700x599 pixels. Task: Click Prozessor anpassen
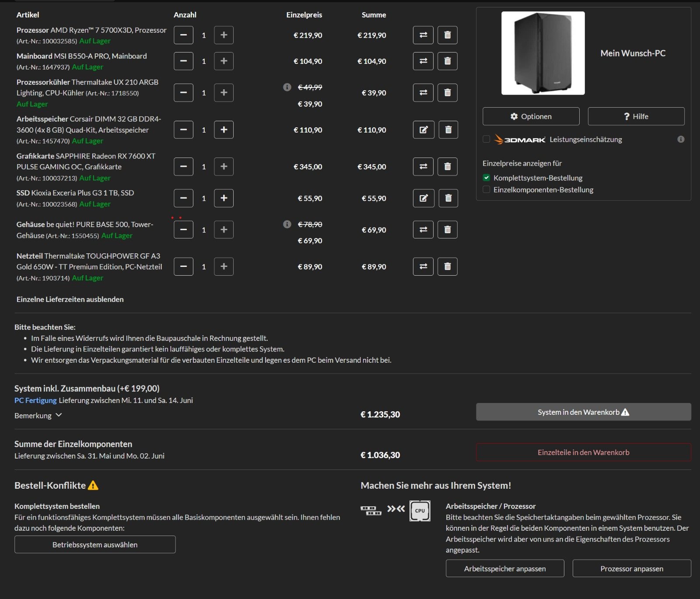(632, 569)
